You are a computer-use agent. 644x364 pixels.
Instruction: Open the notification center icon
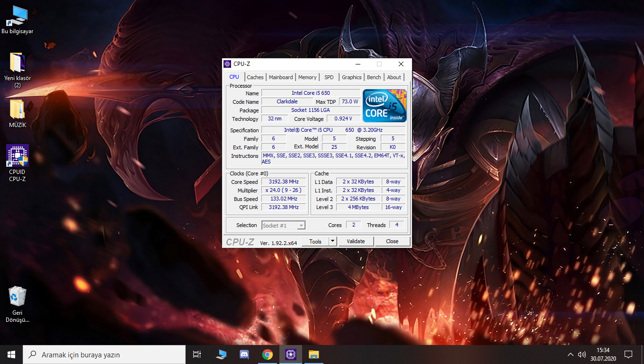[628, 355]
